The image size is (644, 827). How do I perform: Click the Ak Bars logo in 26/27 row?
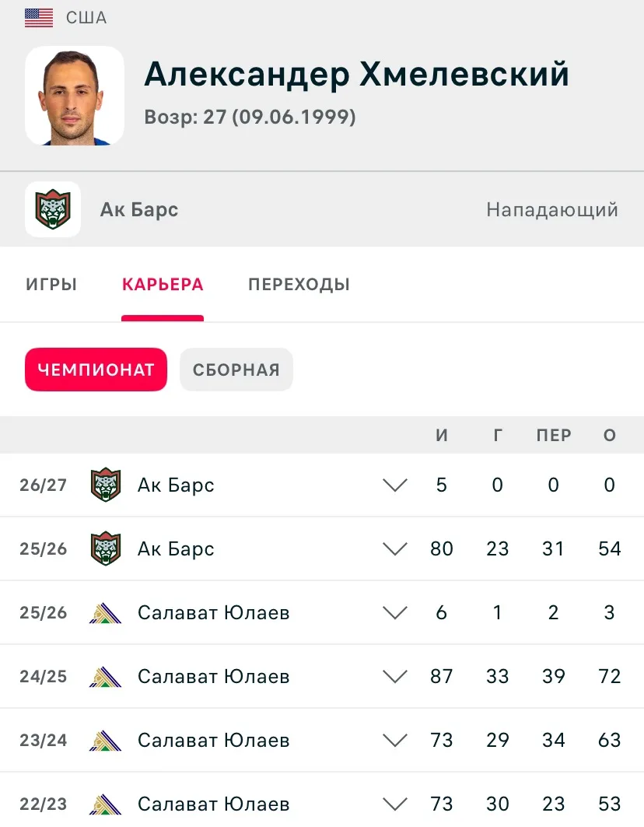(106, 485)
